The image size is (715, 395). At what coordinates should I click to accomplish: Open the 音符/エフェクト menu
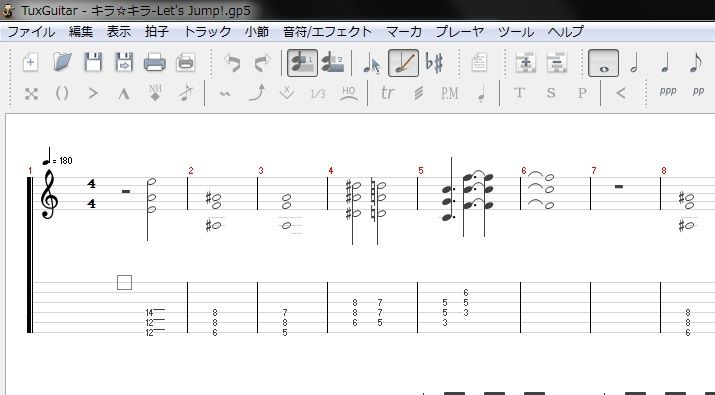[327, 31]
